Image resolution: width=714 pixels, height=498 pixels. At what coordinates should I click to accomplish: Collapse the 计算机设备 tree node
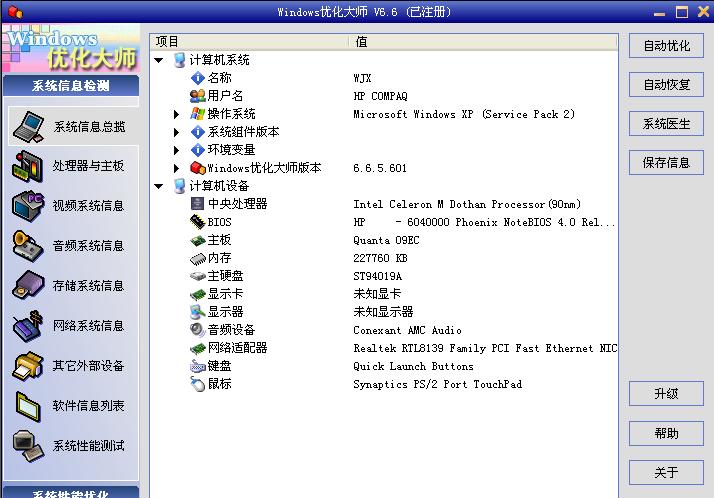click(158, 186)
